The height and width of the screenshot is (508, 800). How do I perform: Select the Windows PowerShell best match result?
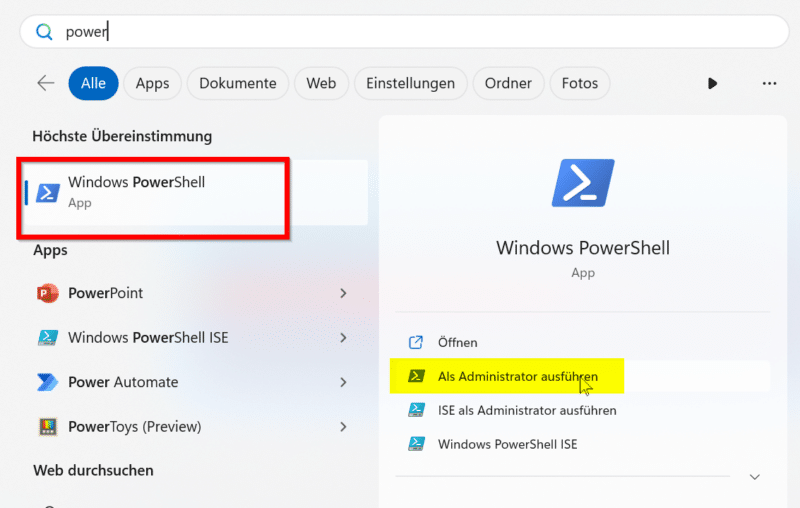pyautogui.click(x=196, y=192)
